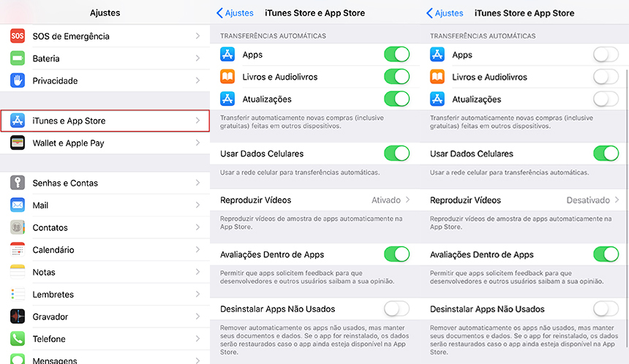The width and height of the screenshot is (629, 364).
Task: Open Contatos row chevron
Action: pos(197,227)
